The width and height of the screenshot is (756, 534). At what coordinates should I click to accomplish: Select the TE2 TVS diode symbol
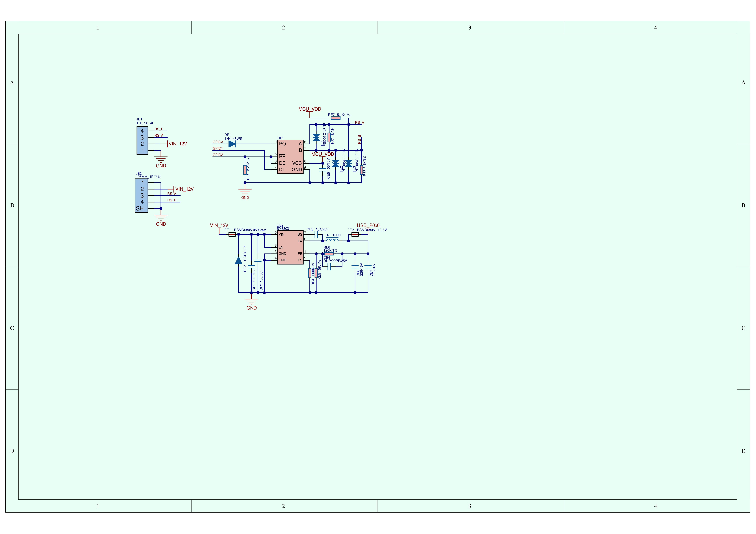(335, 163)
